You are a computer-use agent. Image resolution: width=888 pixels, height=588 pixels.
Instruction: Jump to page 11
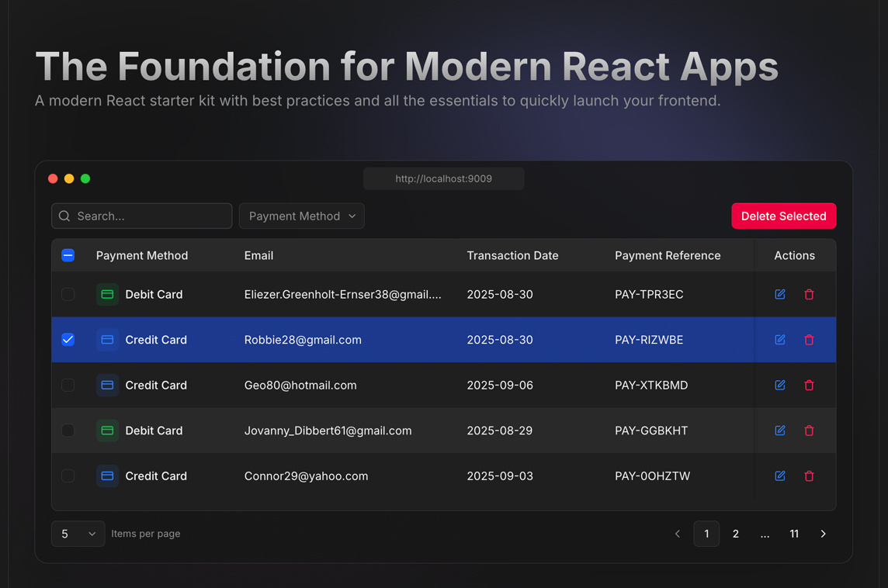(x=794, y=534)
